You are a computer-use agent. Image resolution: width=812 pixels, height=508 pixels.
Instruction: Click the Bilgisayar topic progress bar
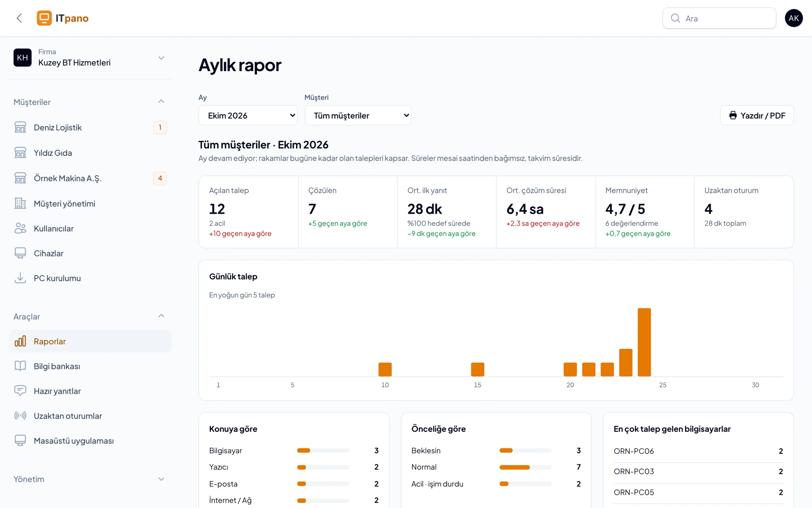(x=323, y=450)
